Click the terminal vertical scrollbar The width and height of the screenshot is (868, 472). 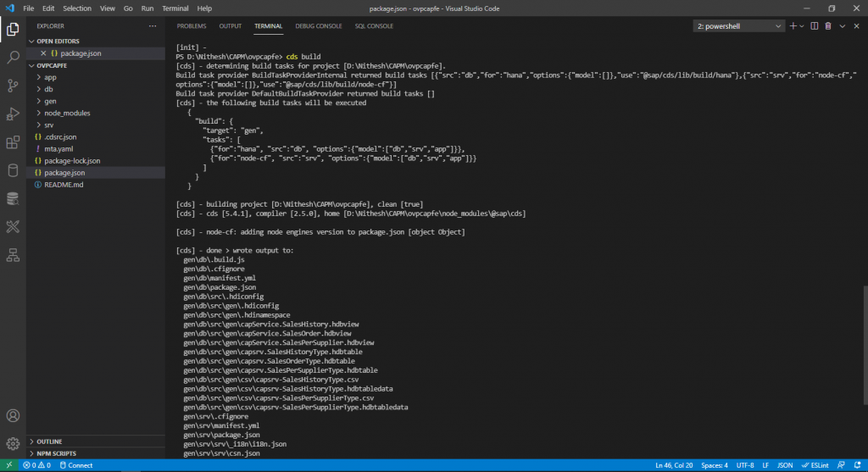coord(865,345)
